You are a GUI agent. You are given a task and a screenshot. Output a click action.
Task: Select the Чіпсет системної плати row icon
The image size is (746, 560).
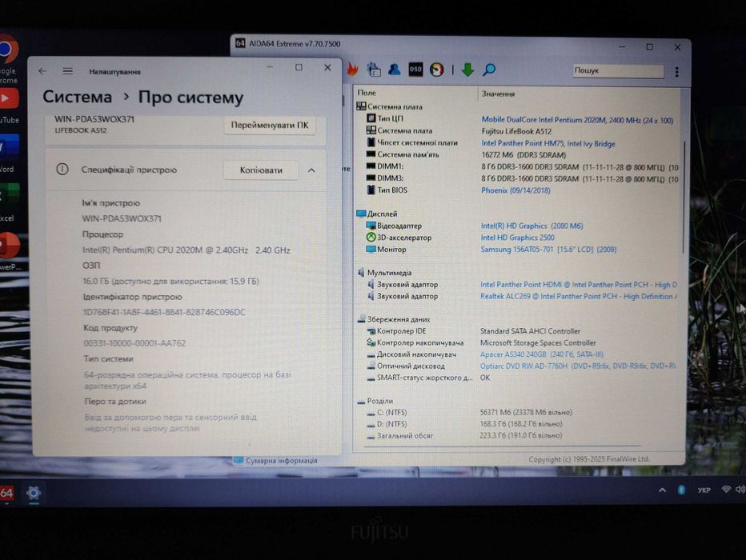tap(371, 142)
